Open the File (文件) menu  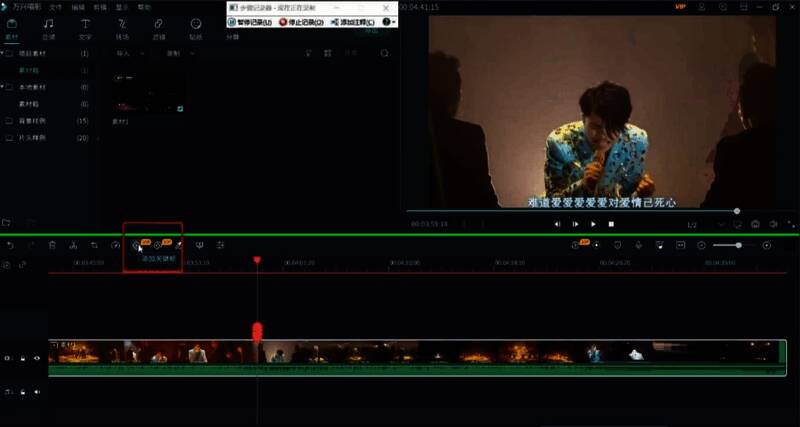(x=55, y=6)
